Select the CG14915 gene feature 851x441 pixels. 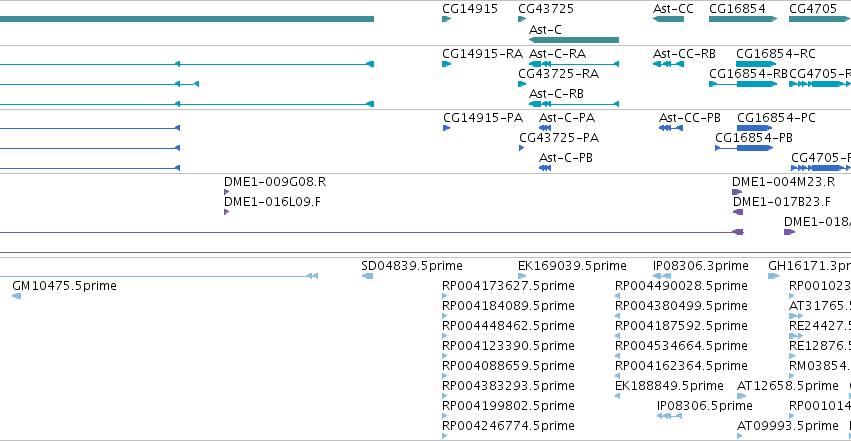446,19
